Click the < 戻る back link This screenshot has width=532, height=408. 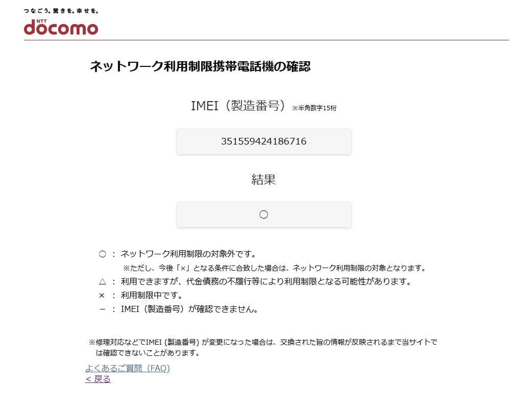click(96, 379)
